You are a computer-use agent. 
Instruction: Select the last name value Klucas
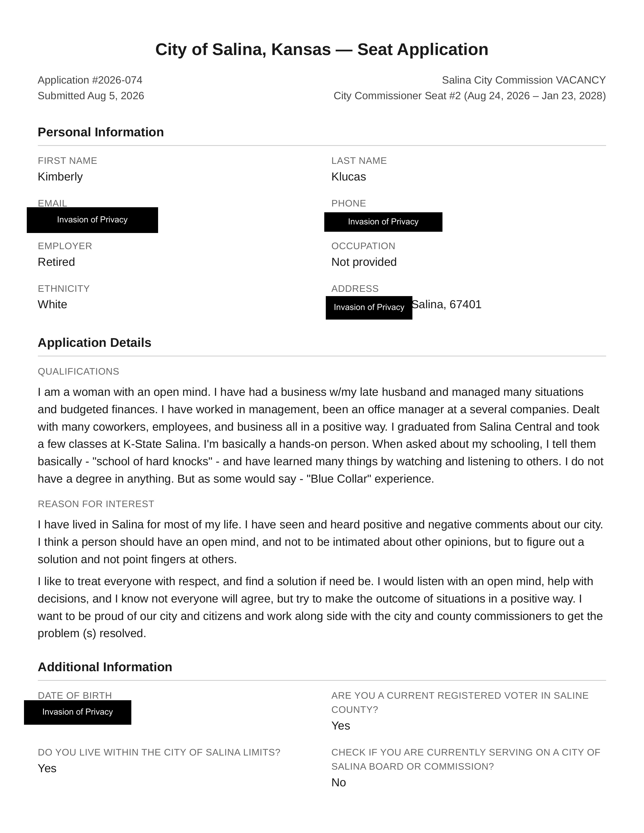click(349, 177)
